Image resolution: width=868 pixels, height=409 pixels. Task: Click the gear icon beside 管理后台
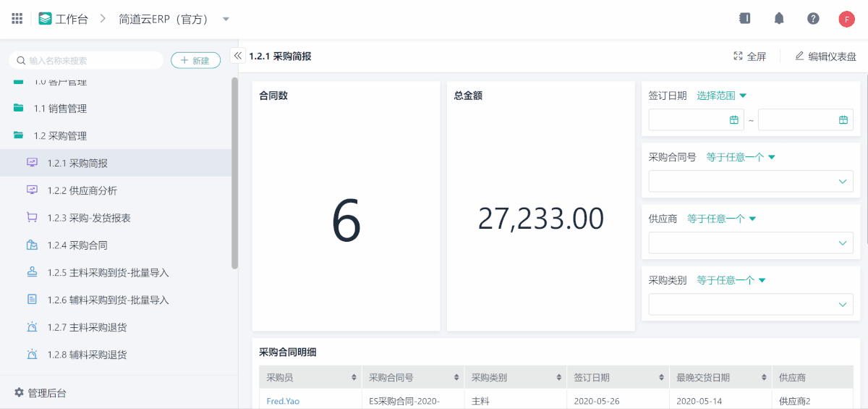pos(20,392)
